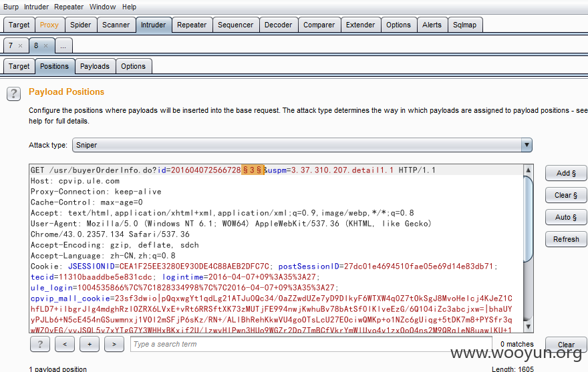Close Intruder tab 8
The width and height of the screenshot is (588, 372).
(x=45, y=46)
